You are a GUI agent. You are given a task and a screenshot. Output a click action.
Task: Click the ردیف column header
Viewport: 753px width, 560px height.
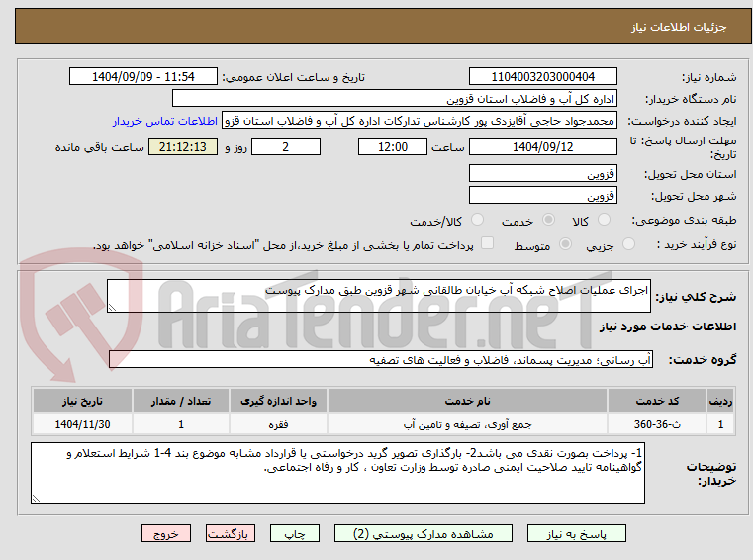click(720, 401)
